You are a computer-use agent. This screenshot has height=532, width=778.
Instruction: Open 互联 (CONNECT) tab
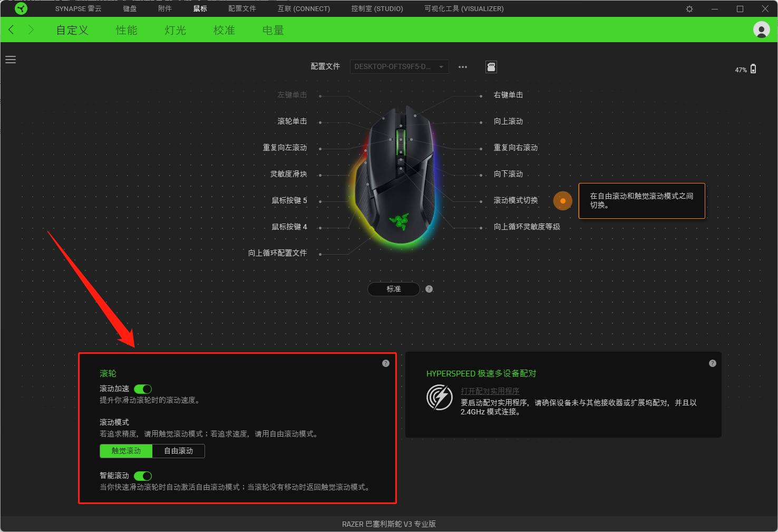304,9
